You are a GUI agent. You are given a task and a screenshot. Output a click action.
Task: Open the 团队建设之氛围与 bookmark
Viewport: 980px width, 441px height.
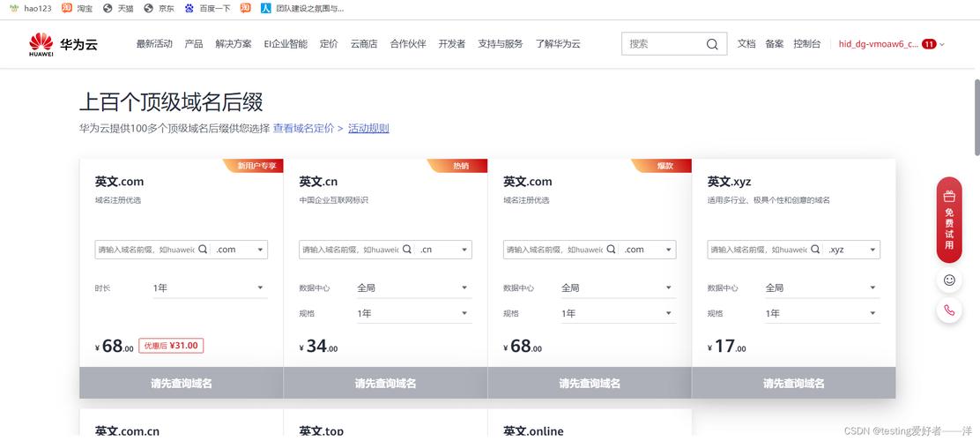pos(302,8)
